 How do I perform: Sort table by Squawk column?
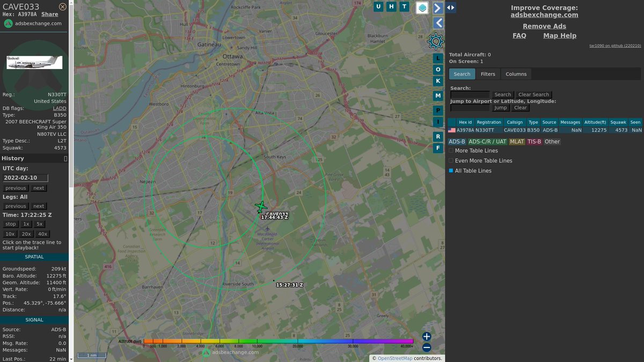[618, 122]
